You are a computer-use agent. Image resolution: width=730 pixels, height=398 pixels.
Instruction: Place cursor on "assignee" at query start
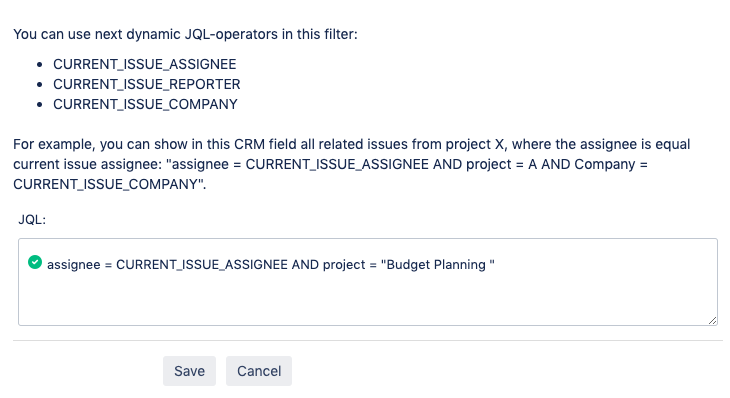tap(74, 265)
